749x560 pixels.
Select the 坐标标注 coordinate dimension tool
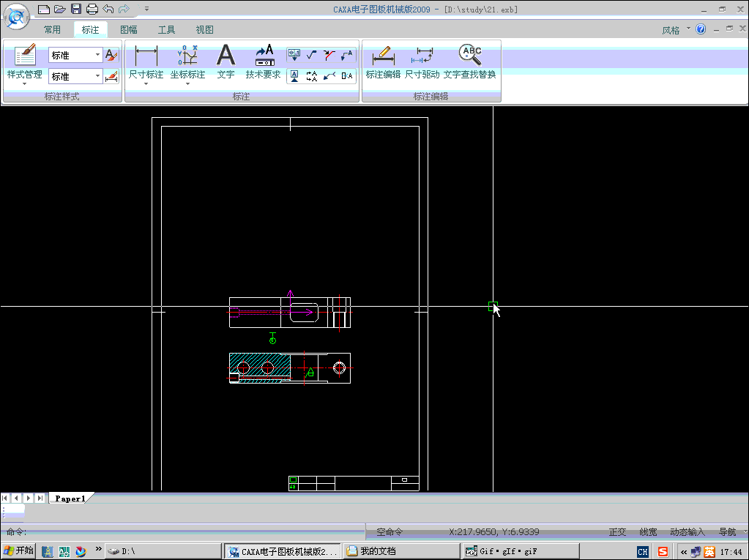(187, 61)
